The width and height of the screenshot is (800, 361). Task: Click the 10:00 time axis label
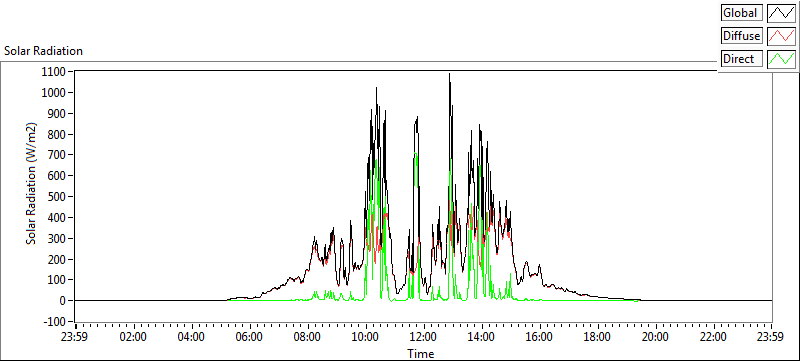pyautogui.click(x=366, y=337)
